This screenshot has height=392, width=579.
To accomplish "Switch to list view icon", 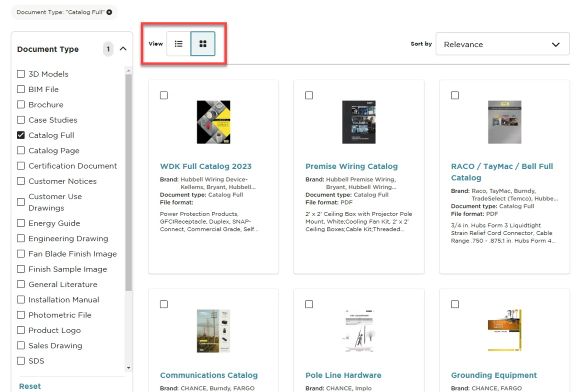I will coord(179,44).
